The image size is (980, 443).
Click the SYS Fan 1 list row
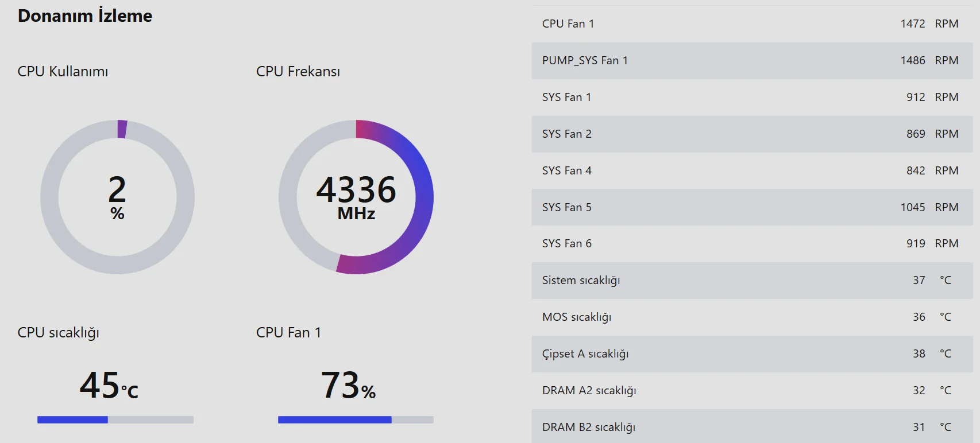[x=753, y=98]
